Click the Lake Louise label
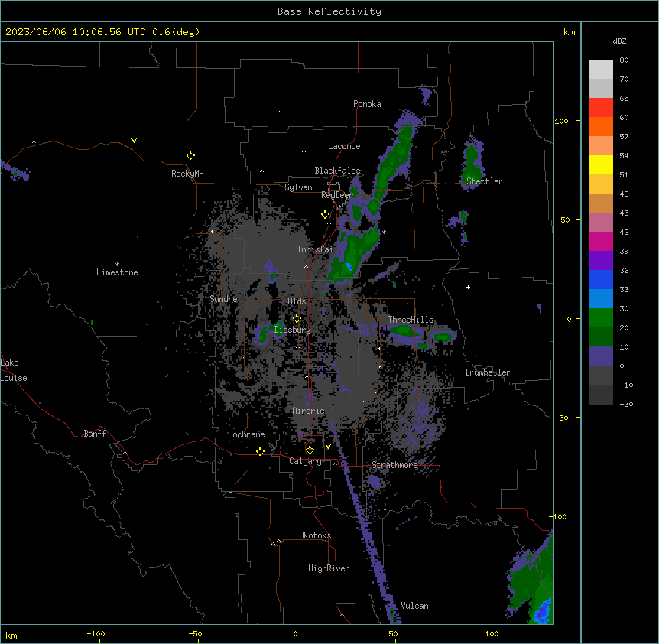The width and height of the screenshot is (659, 644). [x=14, y=370]
